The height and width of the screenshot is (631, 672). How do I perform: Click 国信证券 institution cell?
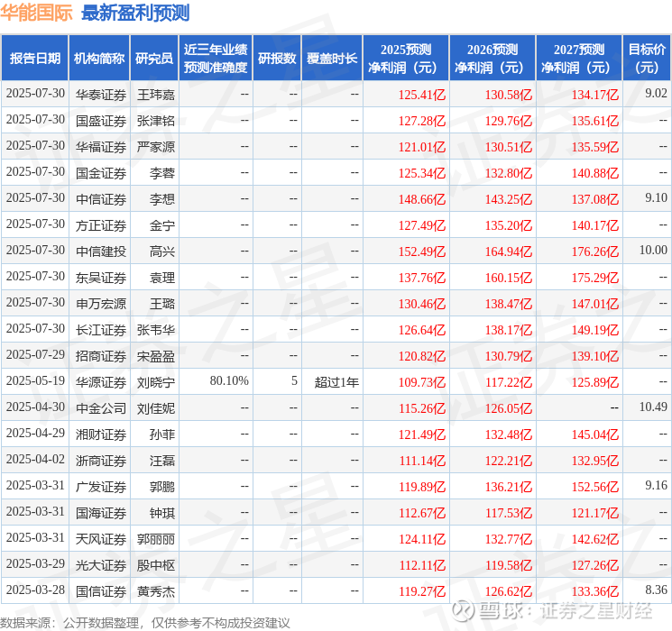pyautogui.click(x=101, y=591)
